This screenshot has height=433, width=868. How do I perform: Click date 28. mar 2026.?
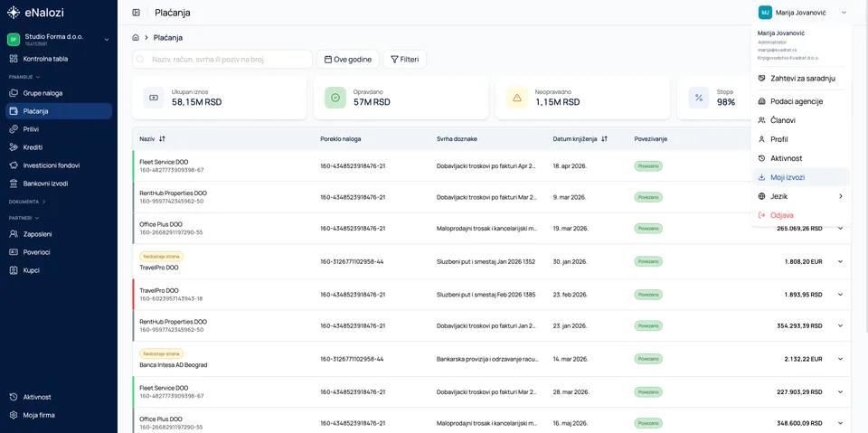571,392
